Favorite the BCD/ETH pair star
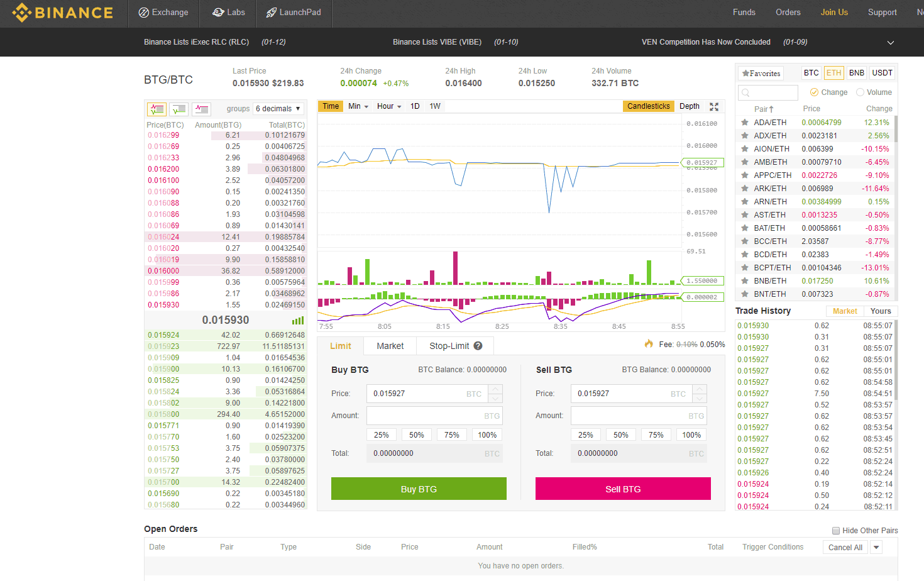The width and height of the screenshot is (924, 581). [x=745, y=255]
